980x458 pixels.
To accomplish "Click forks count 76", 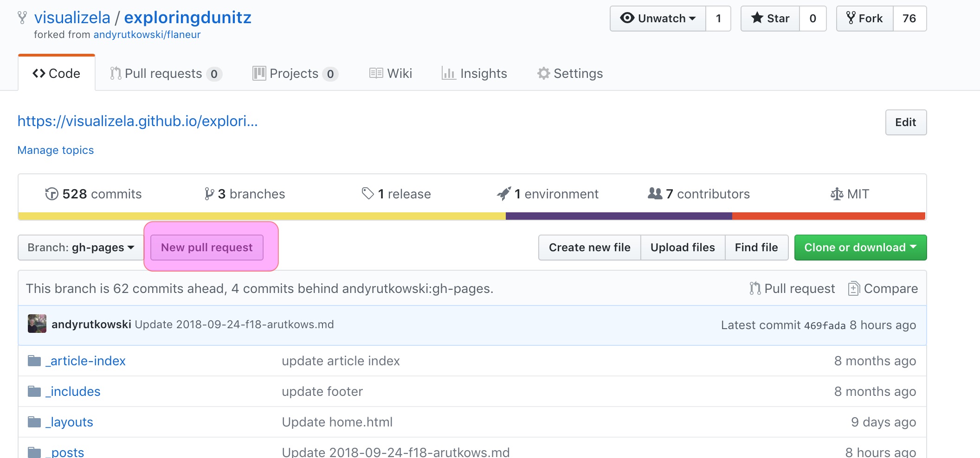I will coord(909,19).
